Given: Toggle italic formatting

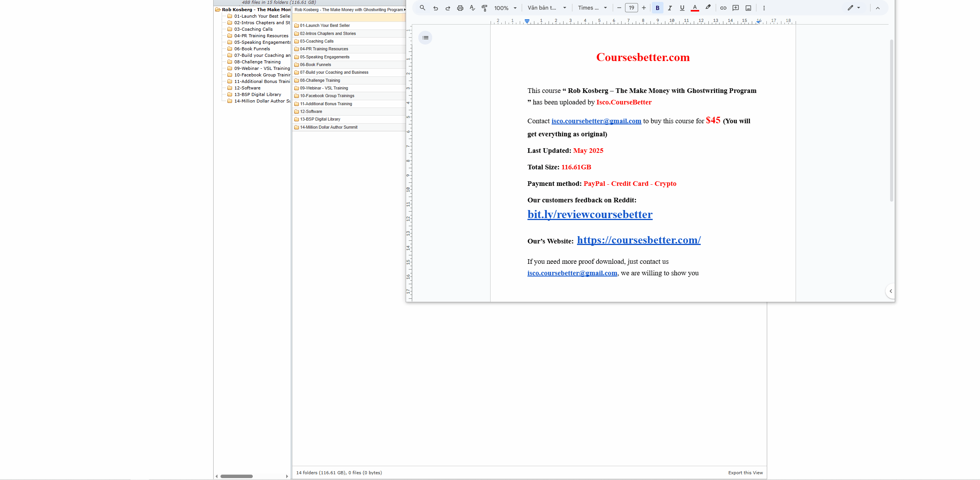Looking at the screenshot, I should [670, 8].
